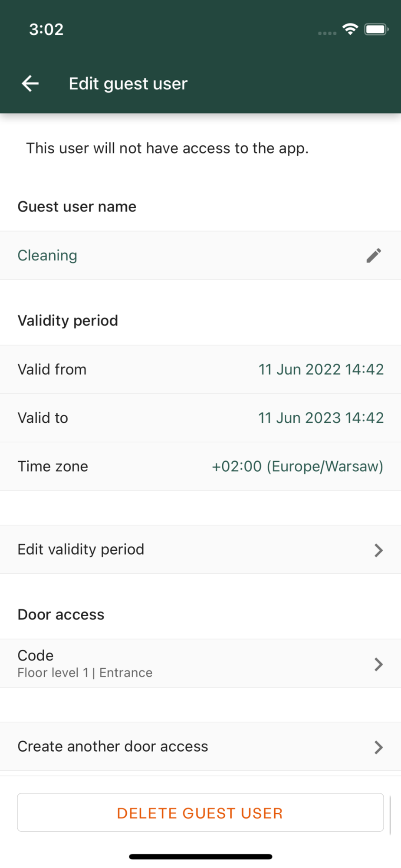This screenshot has width=401, height=868.
Task: Select the Edit validity period row
Action: tap(200, 549)
